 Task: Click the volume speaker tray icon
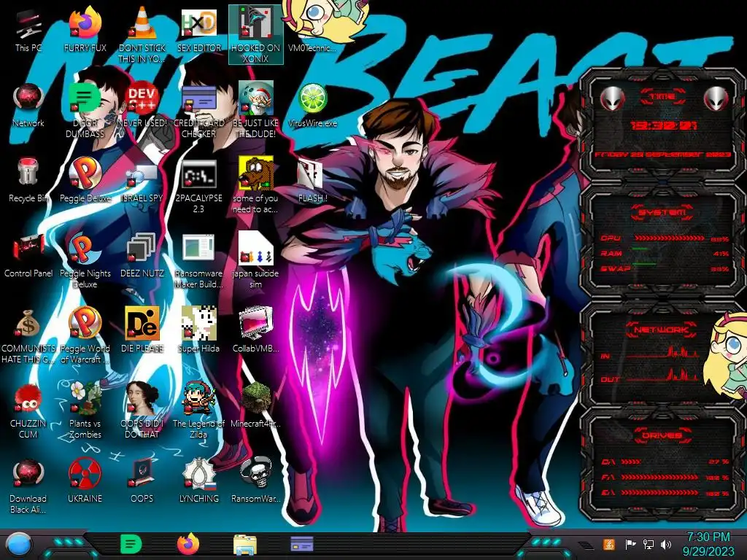click(x=666, y=545)
